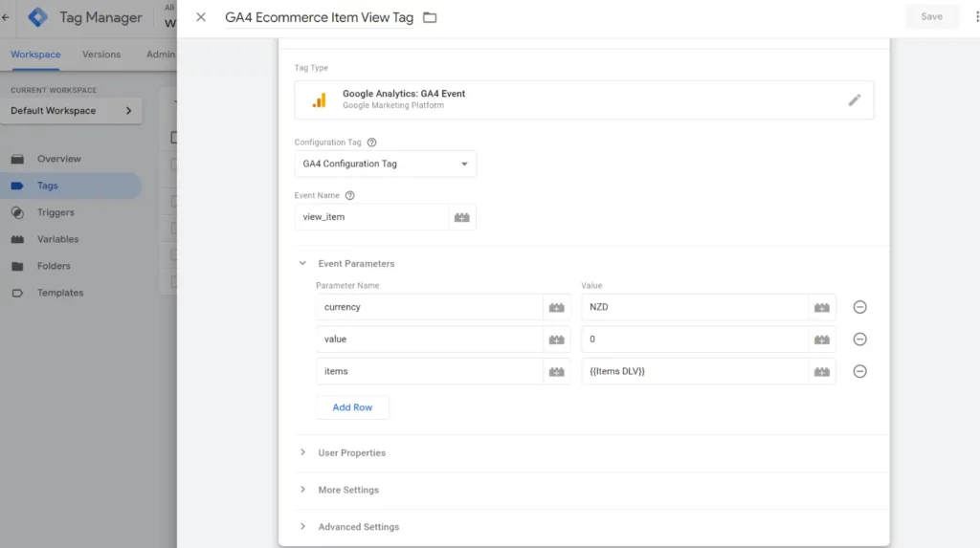
Task: Click the Tag Manager logo
Action: pos(37,17)
